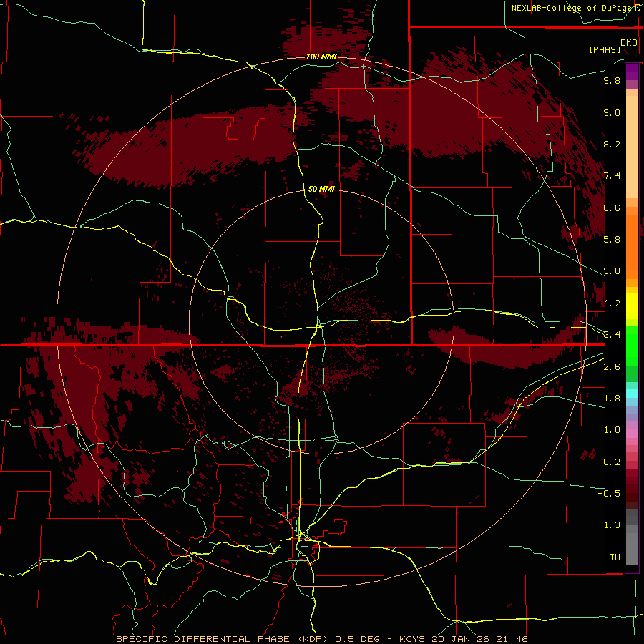The height and width of the screenshot is (644, 644).
Task: Click the 9.0 value on color scale
Action: [612, 112]
